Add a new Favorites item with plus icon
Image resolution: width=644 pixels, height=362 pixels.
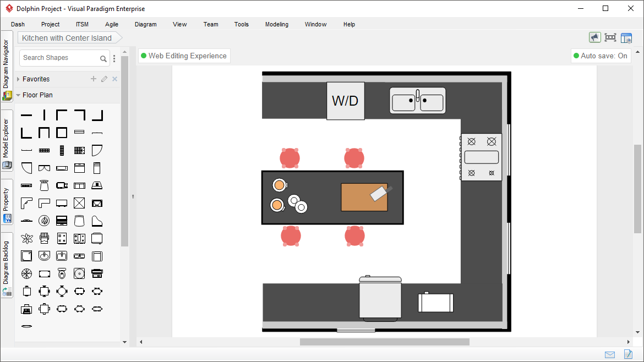pos(94,79)
